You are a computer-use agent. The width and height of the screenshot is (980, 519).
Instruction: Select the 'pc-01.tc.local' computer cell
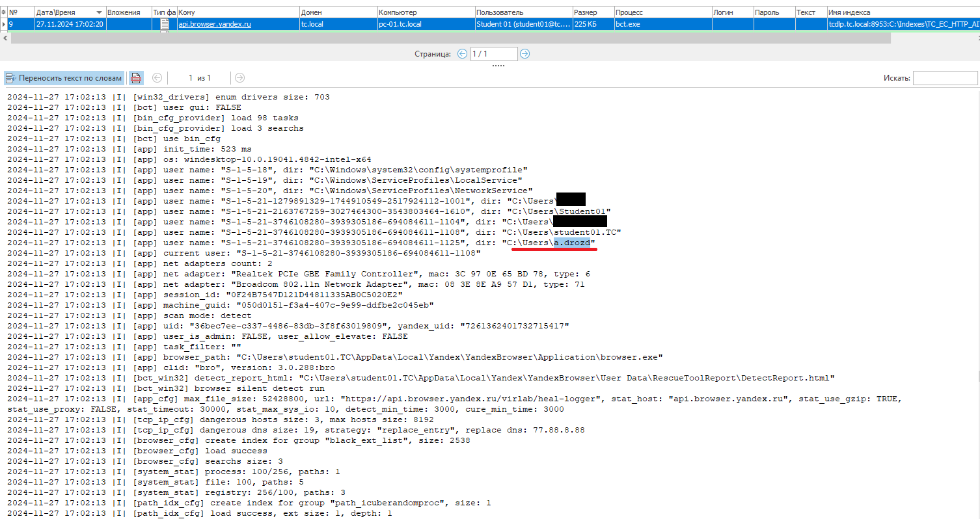pos(426,24)
